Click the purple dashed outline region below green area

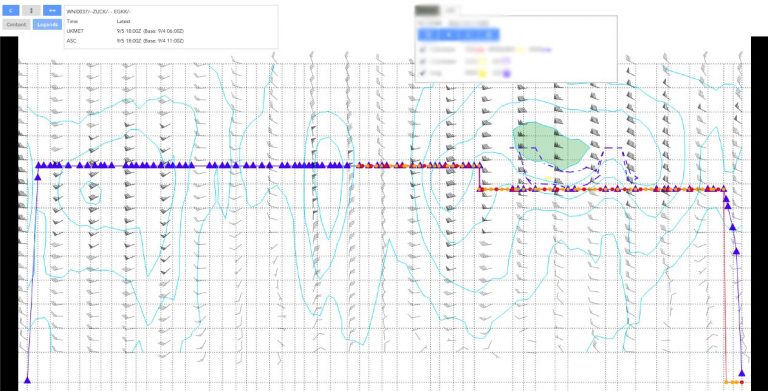pos(573,166)
